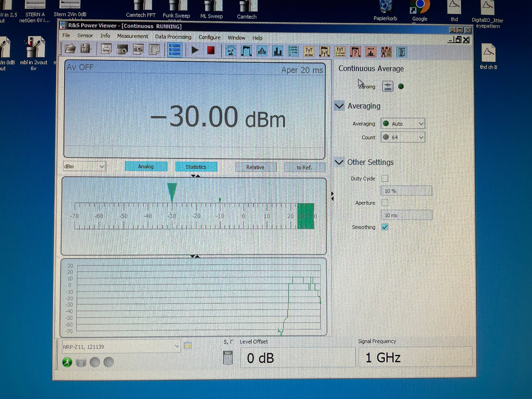Click splitter arrows above the history graph
Screen dimensions: 532x399
click(195, 256)
